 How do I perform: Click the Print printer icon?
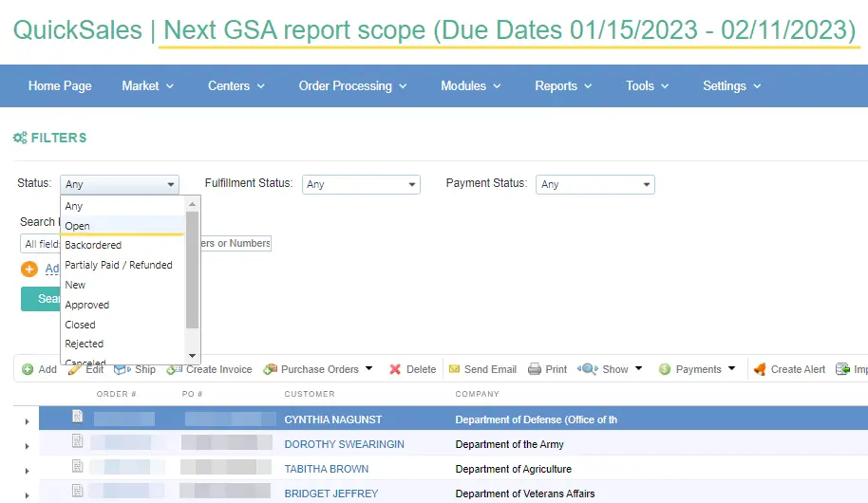(535, 369)
